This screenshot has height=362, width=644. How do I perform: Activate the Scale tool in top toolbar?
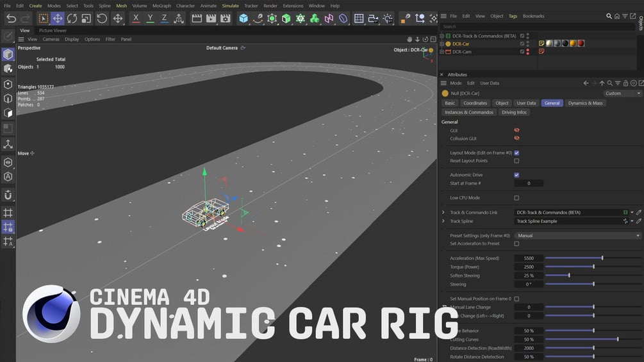coord(87,19)
